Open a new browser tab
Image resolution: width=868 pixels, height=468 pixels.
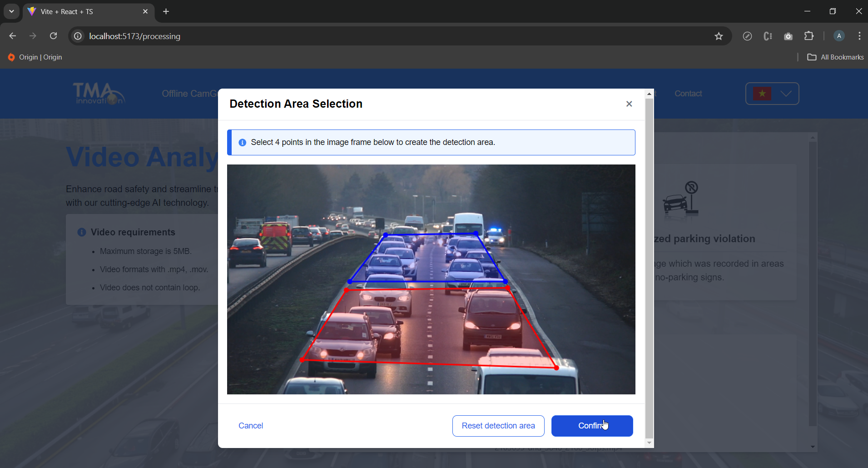point(166,11)
